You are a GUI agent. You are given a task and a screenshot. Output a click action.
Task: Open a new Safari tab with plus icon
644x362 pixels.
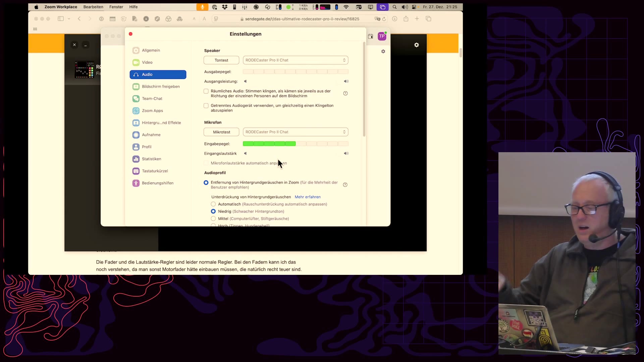pyautogui.click(x=417, y=19)
